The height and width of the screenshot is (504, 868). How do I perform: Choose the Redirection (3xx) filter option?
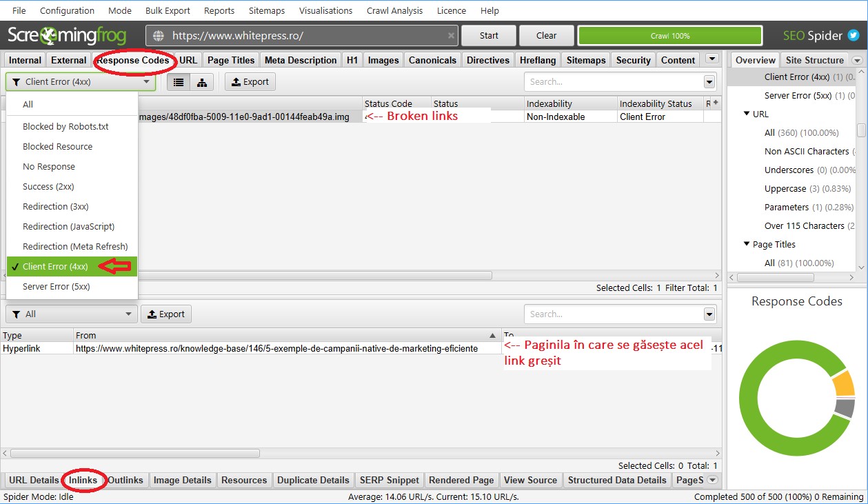click(72, 207)
